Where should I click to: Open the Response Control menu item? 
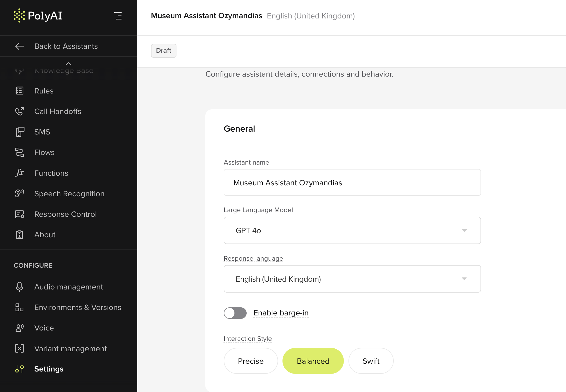click(x=65, y=214)
